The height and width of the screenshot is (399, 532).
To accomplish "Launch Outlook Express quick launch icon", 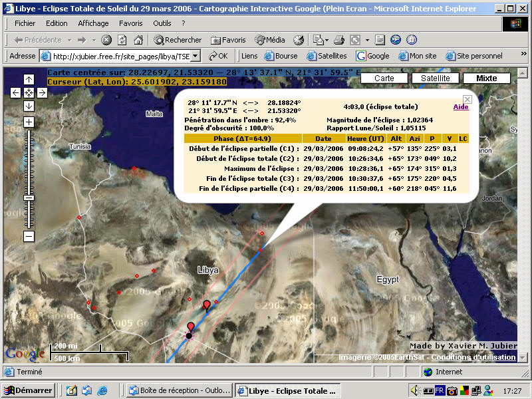I will [x=87, y=390].
